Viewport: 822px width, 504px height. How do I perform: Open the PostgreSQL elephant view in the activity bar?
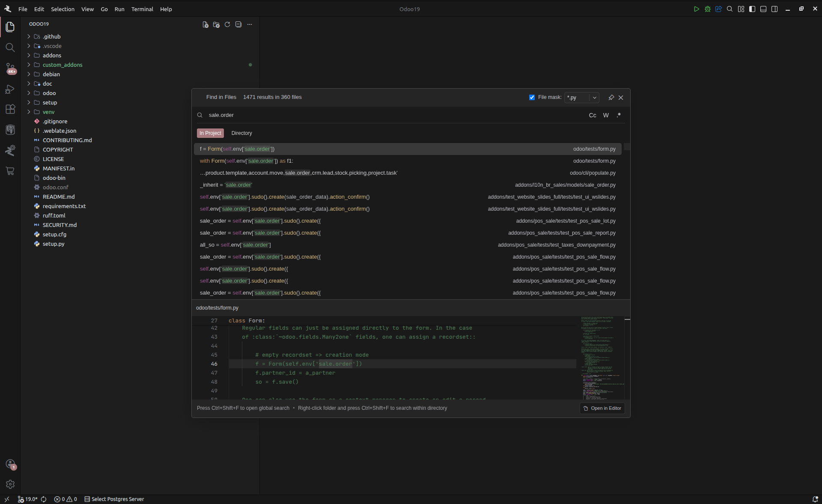tap(10, 130)
